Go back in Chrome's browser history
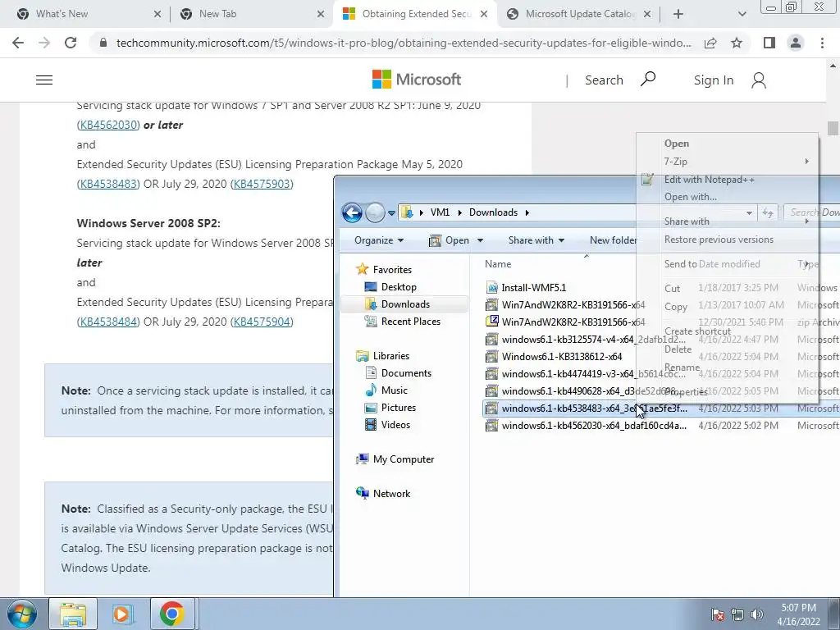This screenshot has width=840, height=630. [x=18, y=43]
